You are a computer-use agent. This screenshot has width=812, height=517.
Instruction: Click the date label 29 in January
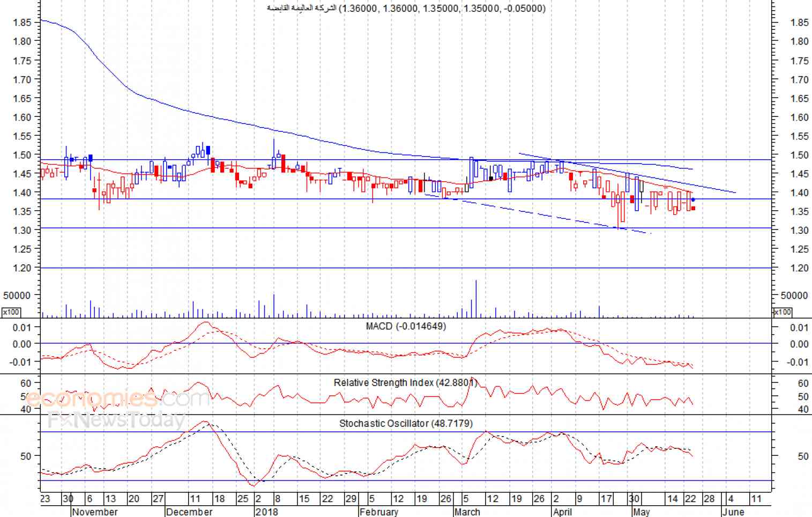[351, 499]
